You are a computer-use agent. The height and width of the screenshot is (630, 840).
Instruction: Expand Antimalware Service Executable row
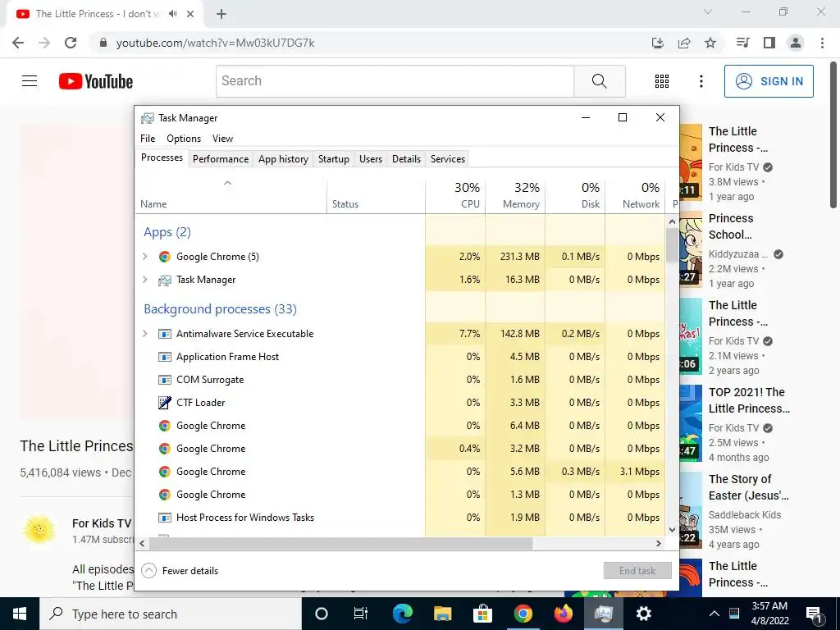coord(144,334)
